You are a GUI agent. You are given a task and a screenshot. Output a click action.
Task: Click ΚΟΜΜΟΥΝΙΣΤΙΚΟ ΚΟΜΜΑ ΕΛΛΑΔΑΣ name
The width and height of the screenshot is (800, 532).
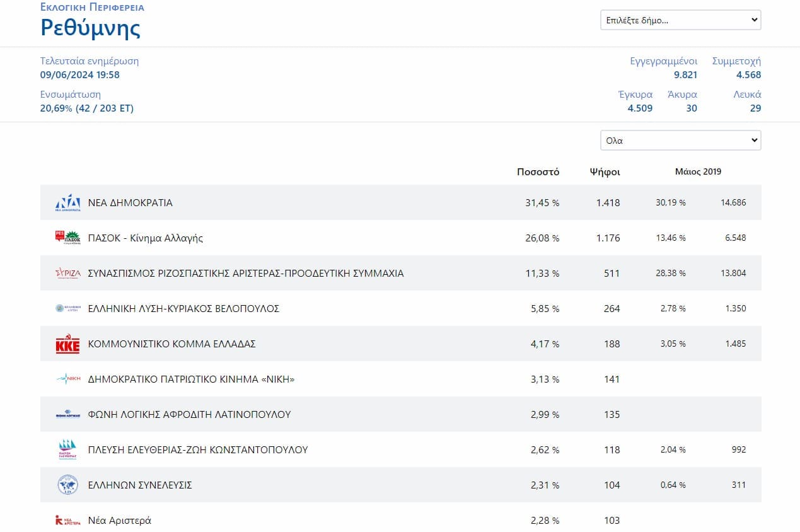[172, 344]
